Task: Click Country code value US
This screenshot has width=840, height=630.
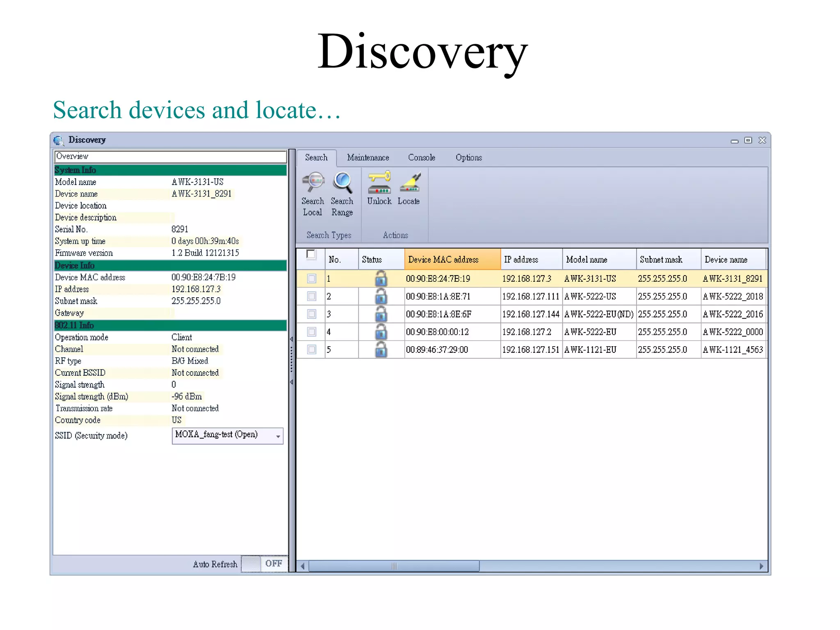Action: tap(176, 420)
